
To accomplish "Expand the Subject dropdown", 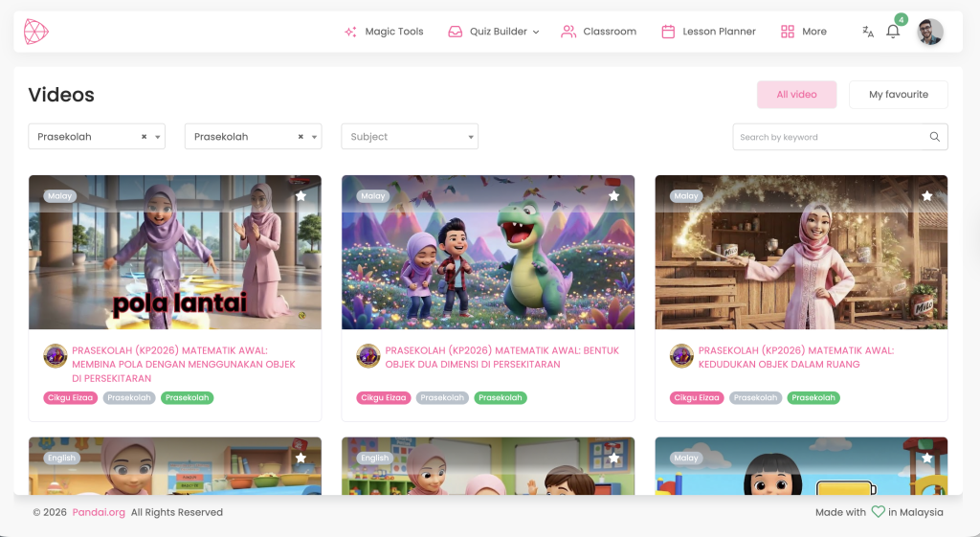I will pyautogui.click(x=410, y=137).
